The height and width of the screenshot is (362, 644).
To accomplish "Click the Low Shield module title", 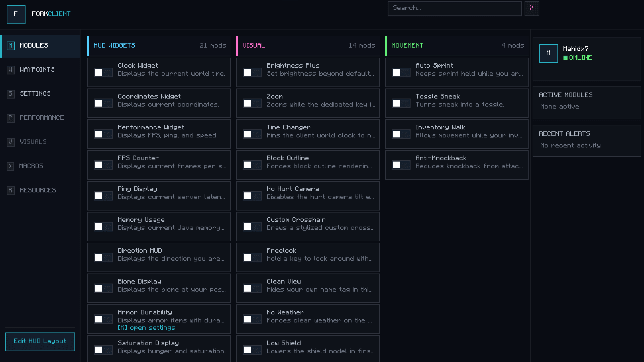I will pyautogui.click(x=283, y=343).
